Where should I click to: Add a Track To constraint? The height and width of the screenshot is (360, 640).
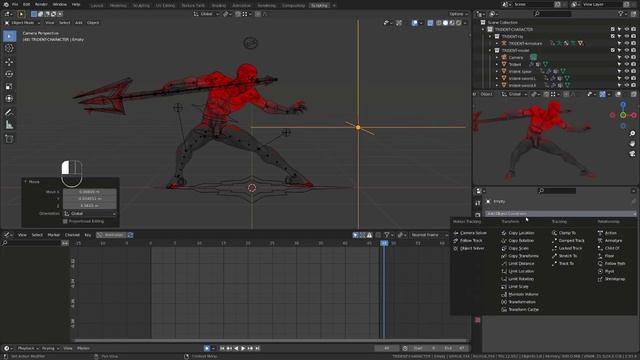(x=563, y=264)
